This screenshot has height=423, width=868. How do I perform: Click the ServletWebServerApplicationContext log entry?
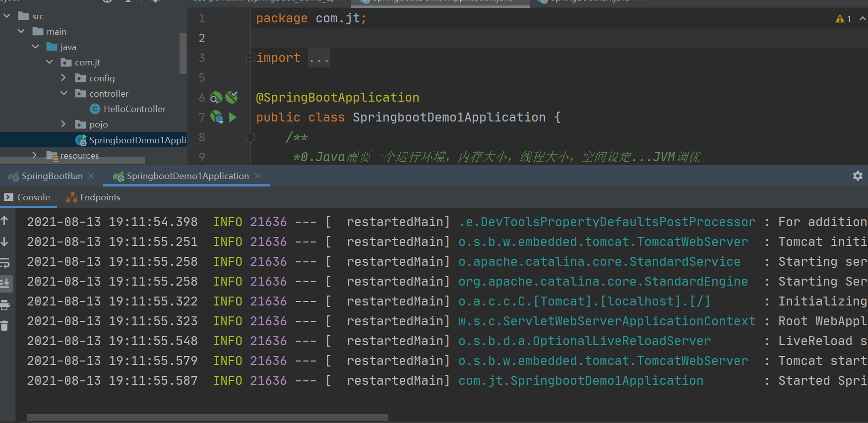click(607, 321)
